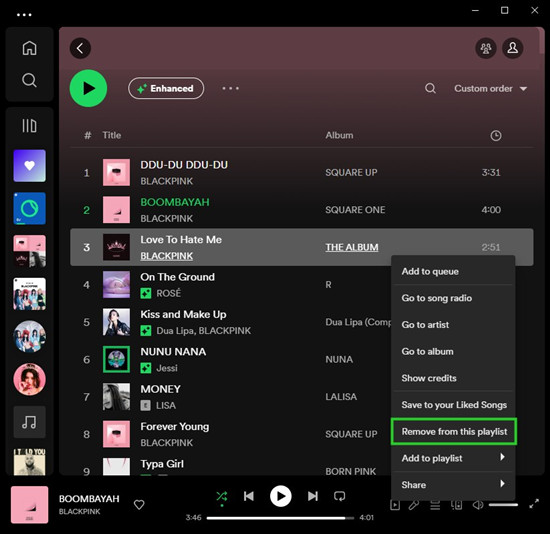The height and width of the screenshot is (534, 550).
Task: Adjust the volume slider
Action: (x=503, y=505)
